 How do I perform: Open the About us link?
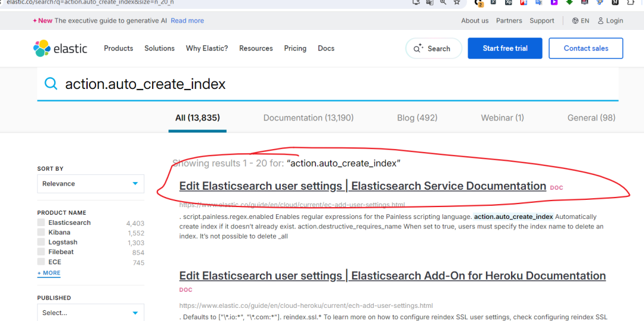coord(475,20)
